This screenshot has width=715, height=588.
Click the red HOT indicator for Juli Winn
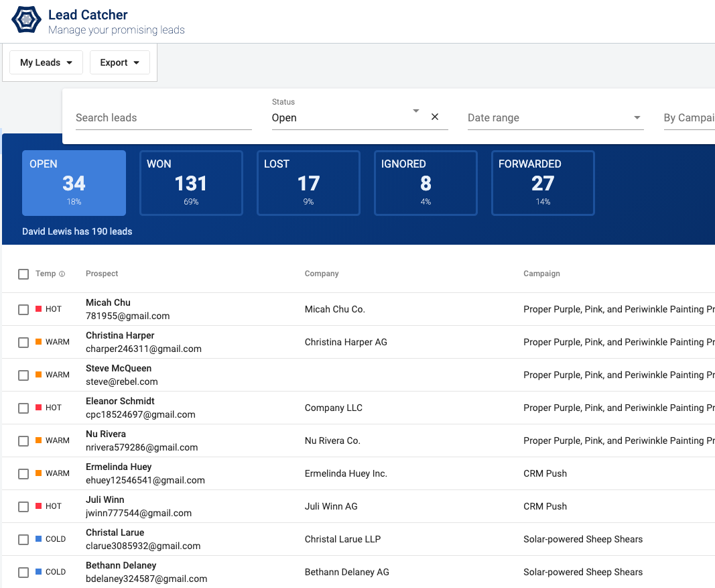(39, 506)
